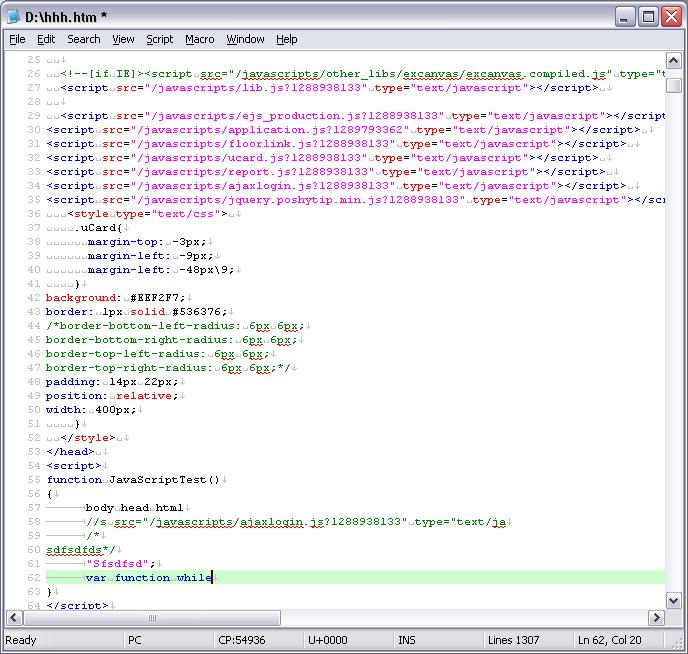Click the 'sdfsdfds*/' comment line
The image size is (688, 654).
pyautogui.click(x=81, y=550)
